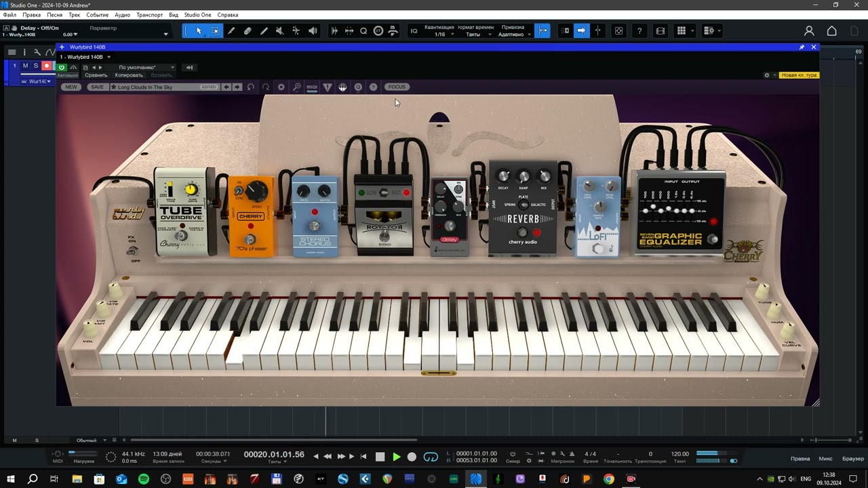
Task: Activate the Listen speaker tool
Action: 312,30
